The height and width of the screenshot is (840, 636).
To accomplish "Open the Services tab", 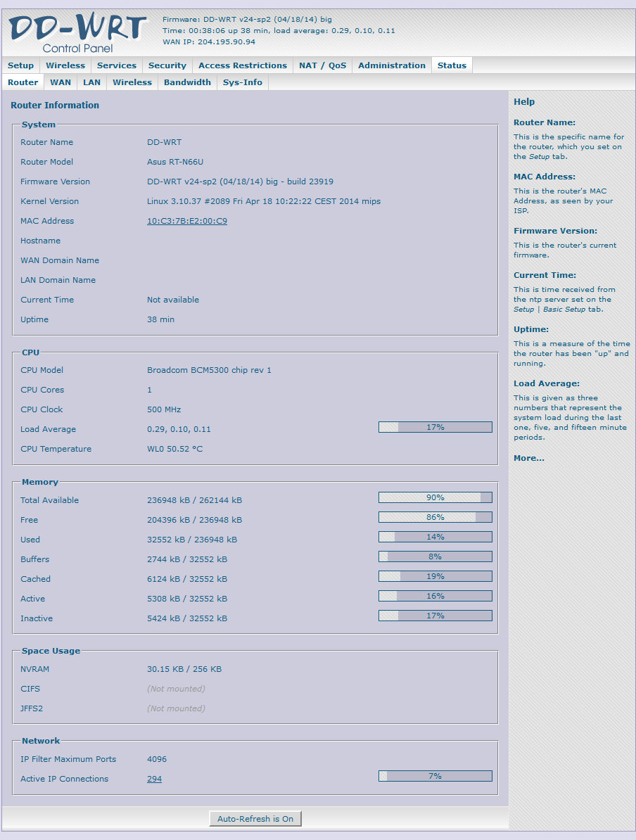I will tap(117, 65).
